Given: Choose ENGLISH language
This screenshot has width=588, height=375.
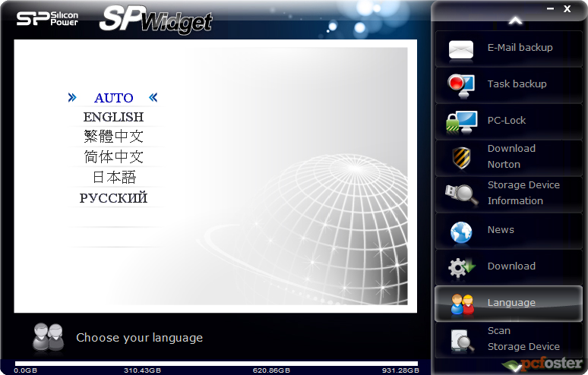Looking at the screenshot, I should [114, 117].
